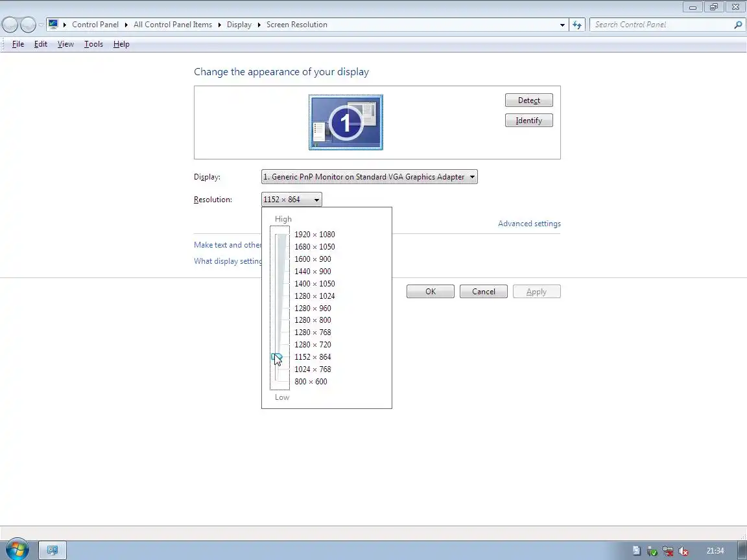Minimize the Screen Resolution window
Viewport: 747px width, 560px height.
(693, 6)
